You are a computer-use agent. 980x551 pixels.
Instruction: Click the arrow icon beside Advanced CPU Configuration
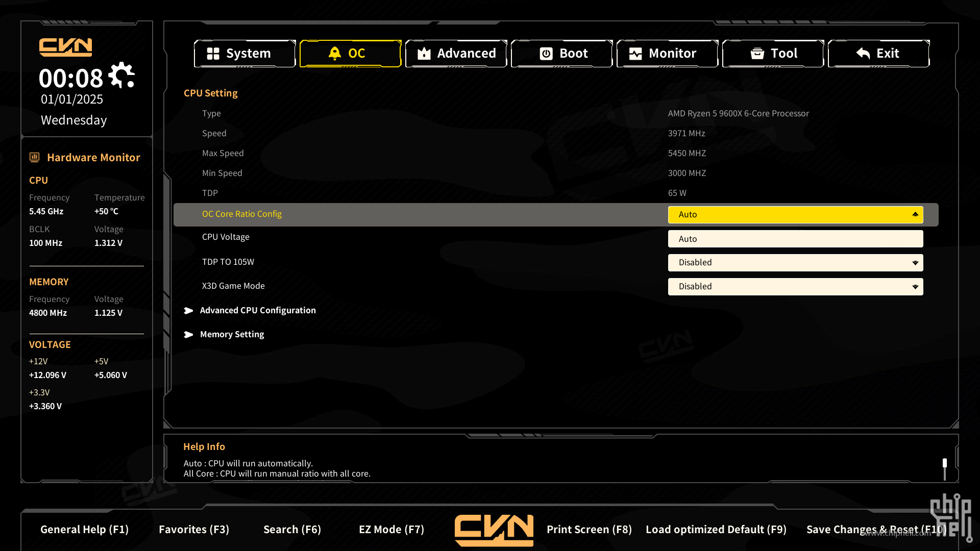pyautogui.click(x=188, y=311)
